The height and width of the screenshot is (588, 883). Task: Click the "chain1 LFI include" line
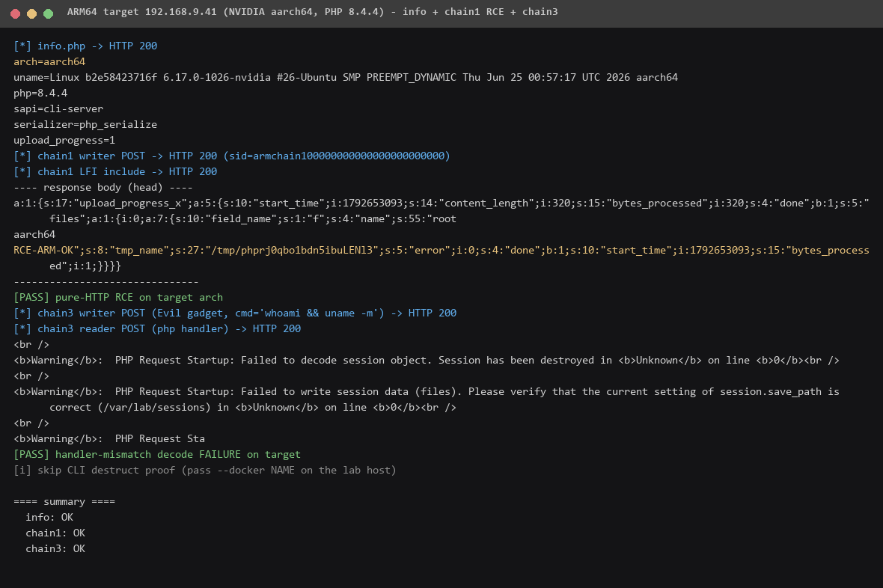point(115,172)
